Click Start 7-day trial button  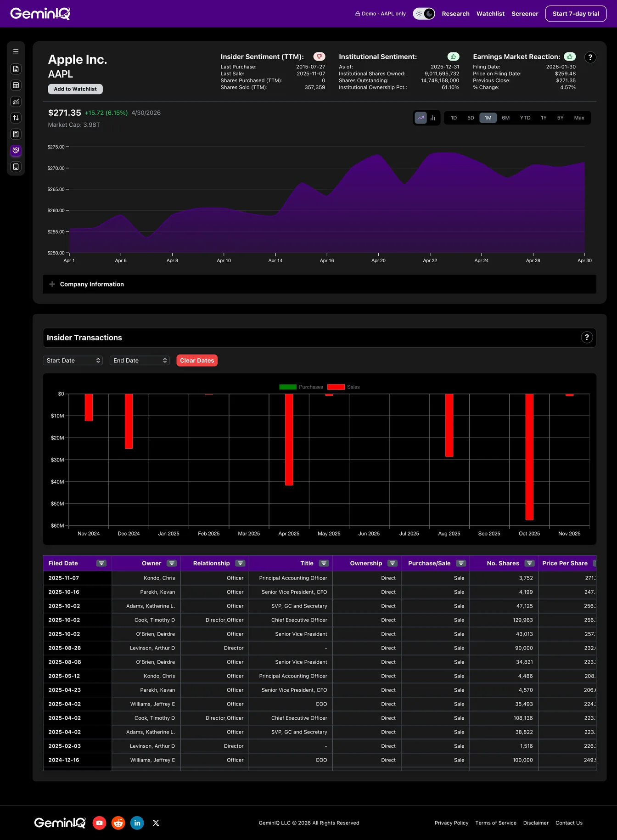coord(576,14)
